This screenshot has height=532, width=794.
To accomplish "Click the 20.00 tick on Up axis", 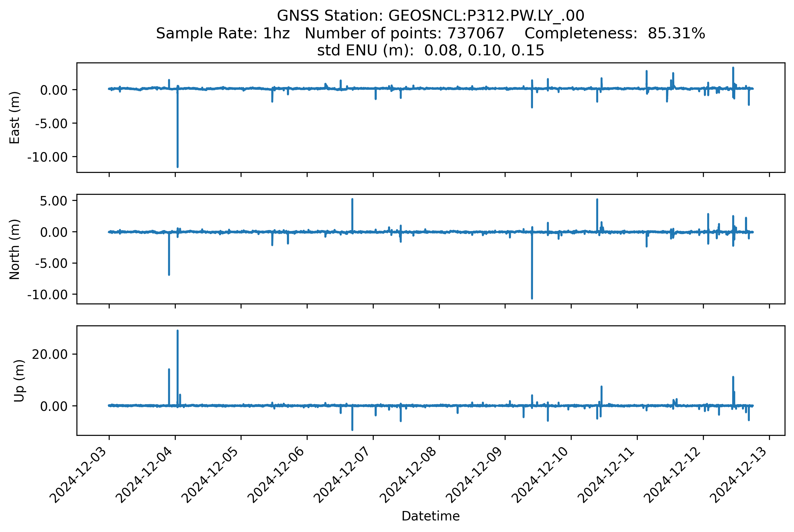I will (x=50, y=354).
